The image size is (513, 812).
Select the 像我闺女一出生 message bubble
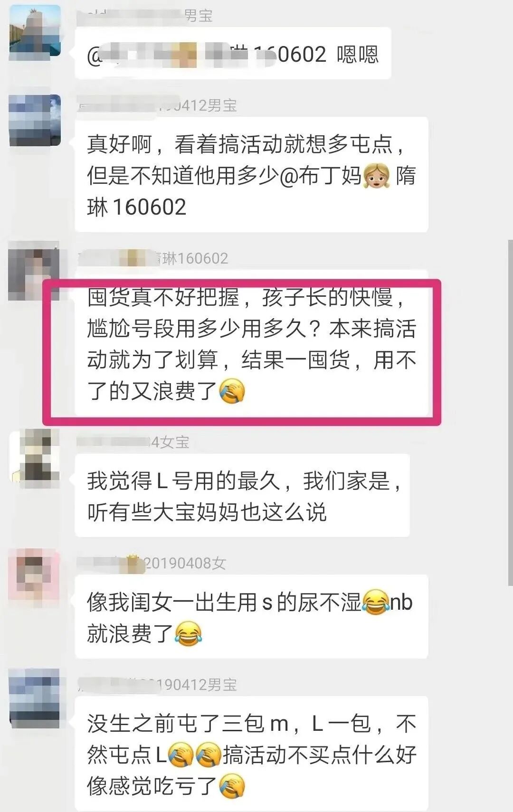251,617
